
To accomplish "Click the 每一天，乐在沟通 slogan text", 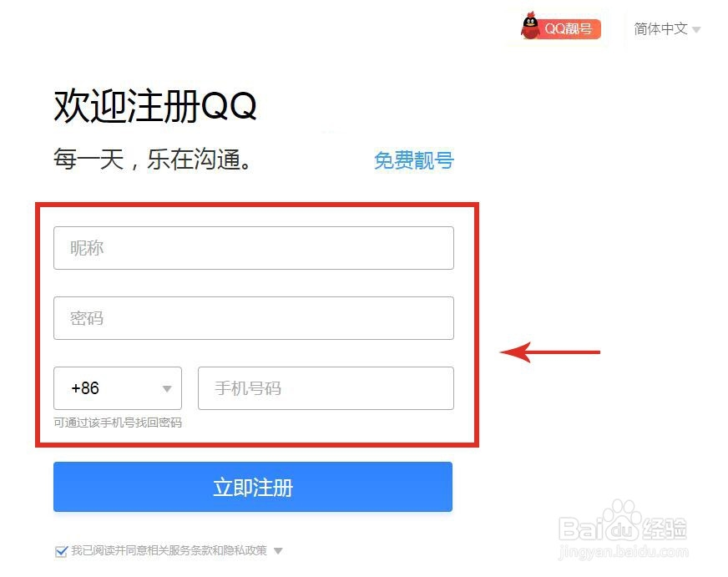I will [x=153, y=159].
